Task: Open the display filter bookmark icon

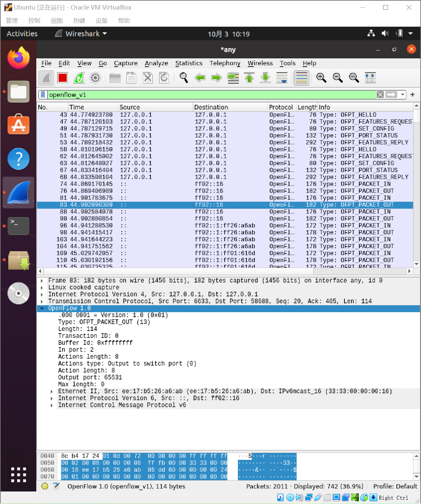Action: [43, 95]
